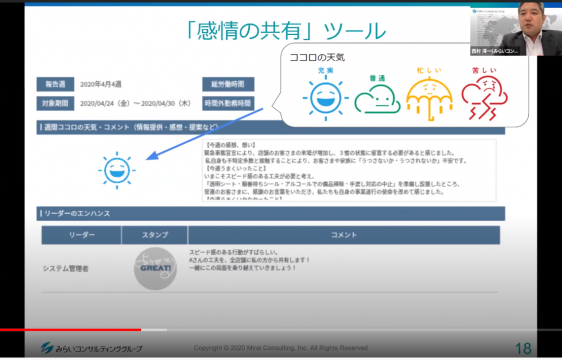Click the comment line 一緒にこの局面を乗り越えていきましょう
Screen dimensions: 562x360
tap(243, 268)
